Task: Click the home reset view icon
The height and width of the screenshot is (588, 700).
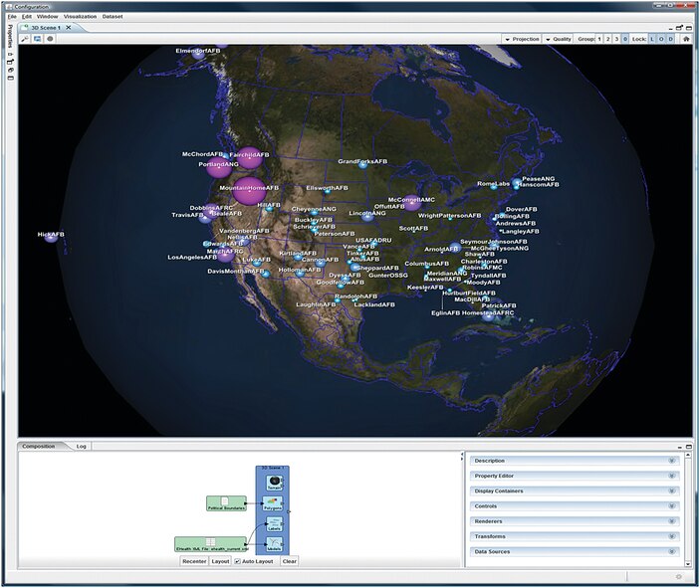Action: [x=686, y=39]
